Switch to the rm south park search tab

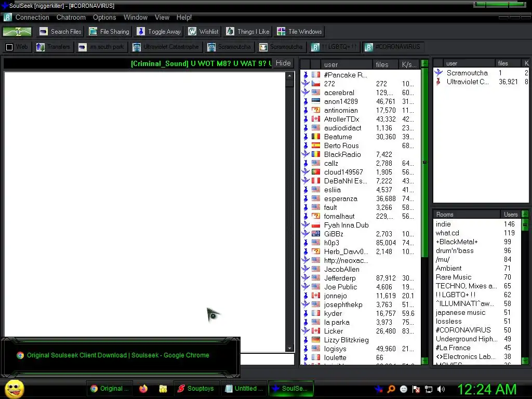pyautogui.click(x=101, y=47)
